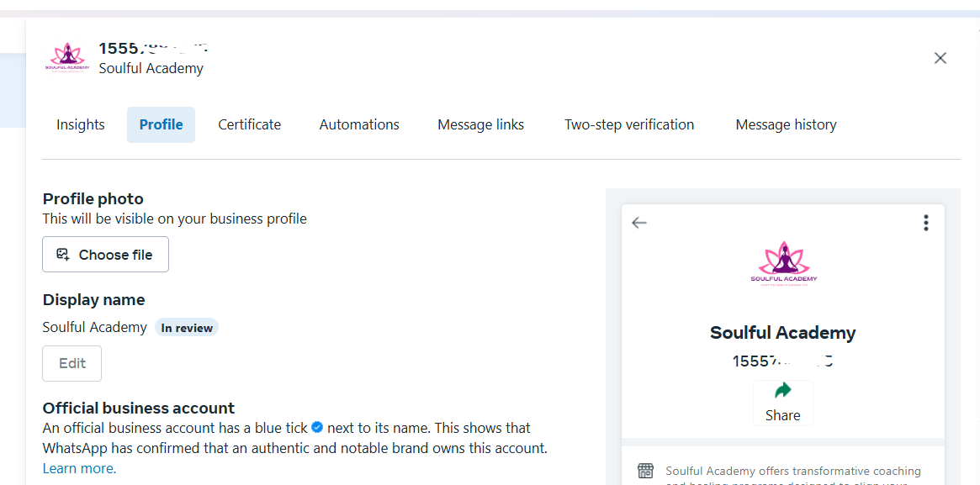The height and width of the screenshot is (485, 980).
Task: Click the In review status badge
Action: tap(186, 328)
